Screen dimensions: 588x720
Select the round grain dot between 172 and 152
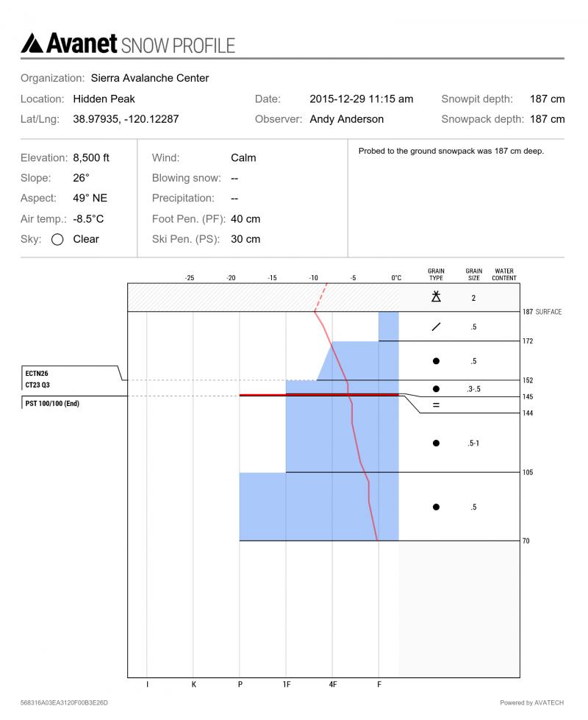coord(436,361)
